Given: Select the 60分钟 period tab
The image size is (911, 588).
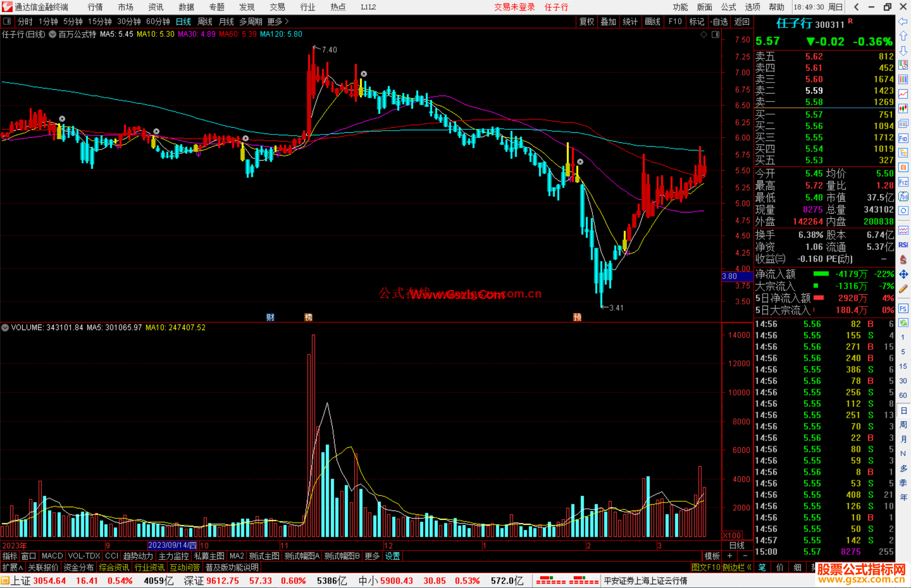Looking at the screenshot, I should 158,21.
